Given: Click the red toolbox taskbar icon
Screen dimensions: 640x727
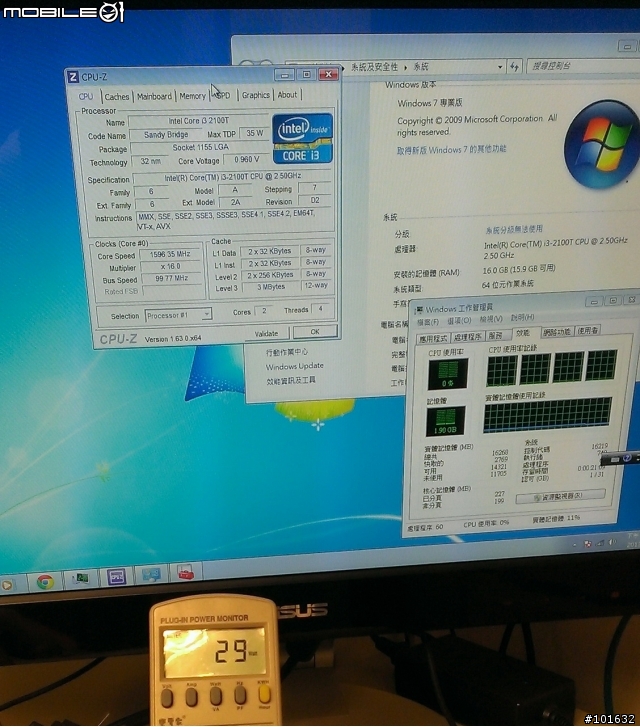Looking at the screenshot, I should 186,574.
